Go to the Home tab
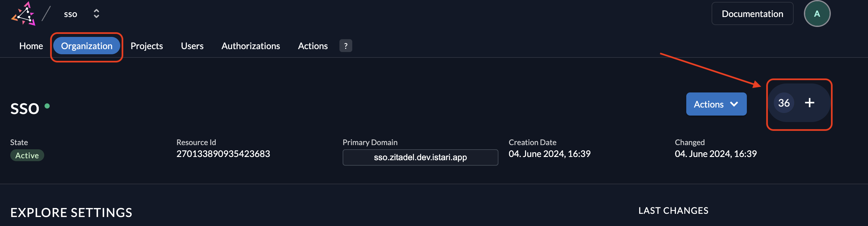868x226 pixels. [x=31, y=46]
